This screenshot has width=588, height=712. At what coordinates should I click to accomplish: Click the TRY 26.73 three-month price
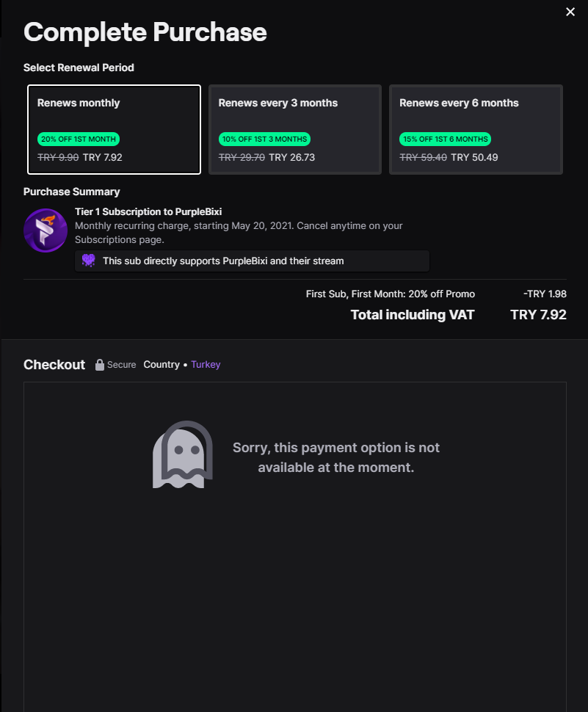click(292, 157)
